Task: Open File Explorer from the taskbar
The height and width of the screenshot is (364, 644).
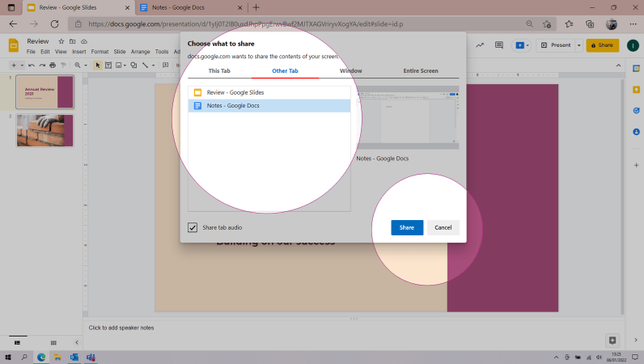Action: tap(57, 357)
